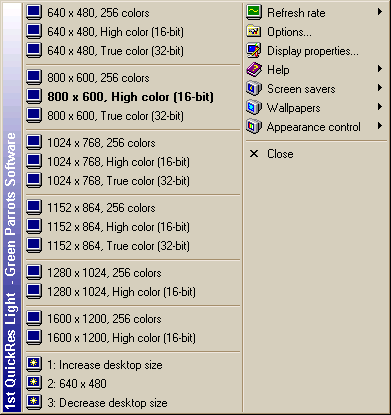Click monitor icon beside 1024 x 768 High color
391x415 pixels.
34,162
